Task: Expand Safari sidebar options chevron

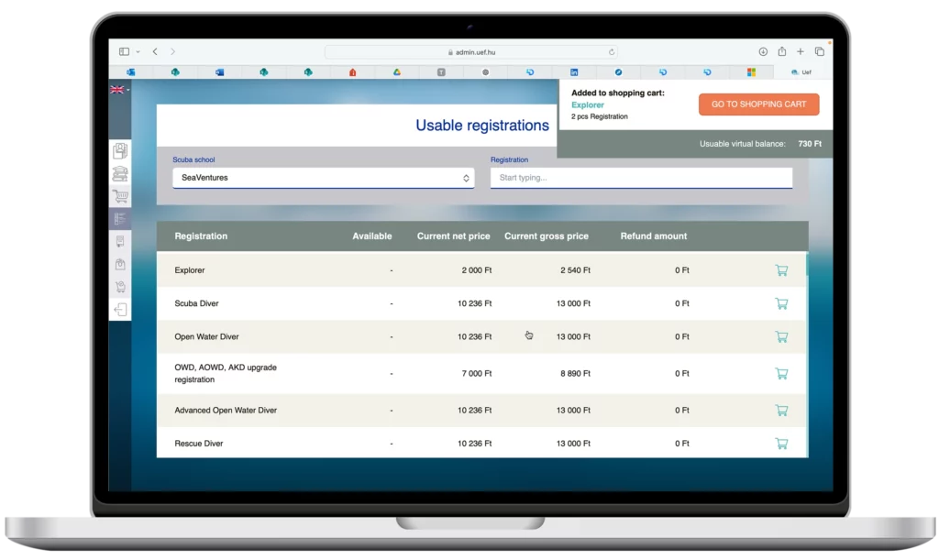Action: (x=138, y=52)
